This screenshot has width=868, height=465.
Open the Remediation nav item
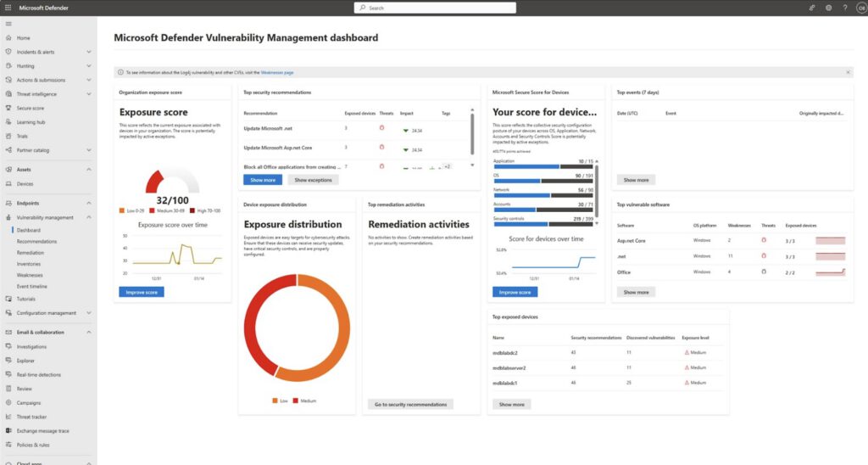pos(30,253)
